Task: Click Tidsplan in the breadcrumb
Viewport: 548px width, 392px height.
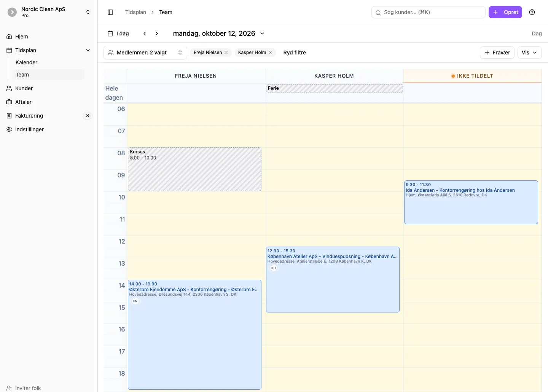Action: click(x=135, y=12)
